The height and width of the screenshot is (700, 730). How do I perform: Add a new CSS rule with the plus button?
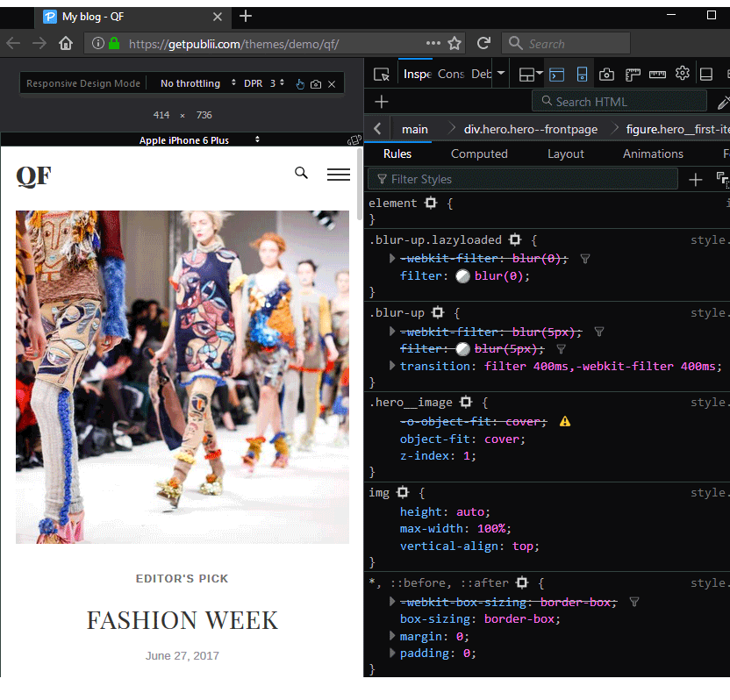coord(695,179)
